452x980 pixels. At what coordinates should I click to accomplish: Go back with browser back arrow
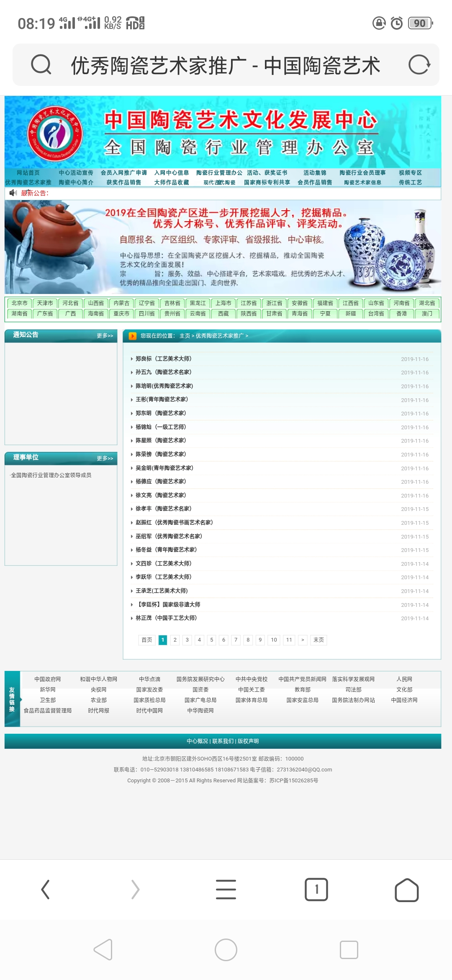tap(45, 890)
